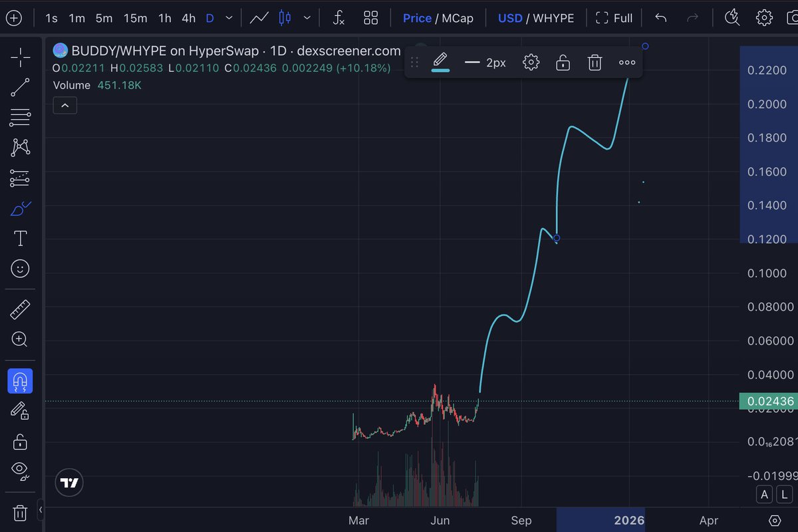Image resolution: width=798 pixels, height=532 pixels.
Task: Toggle magnet mode on the sidebar
Action: tap(21, 382)
